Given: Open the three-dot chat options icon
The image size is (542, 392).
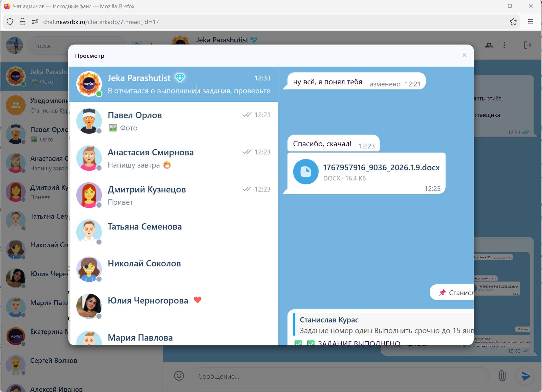Looking at the screenshot, I should point(504,45).
